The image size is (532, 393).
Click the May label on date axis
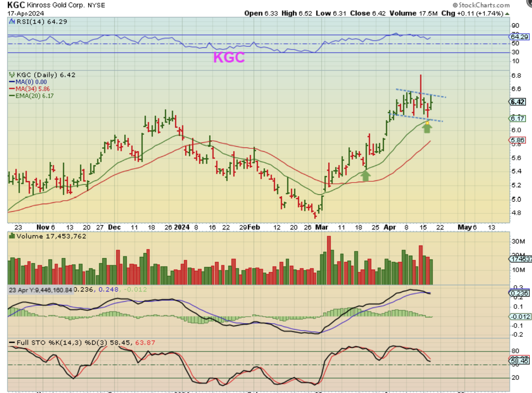pyautogui.click(x=464, y=227)
